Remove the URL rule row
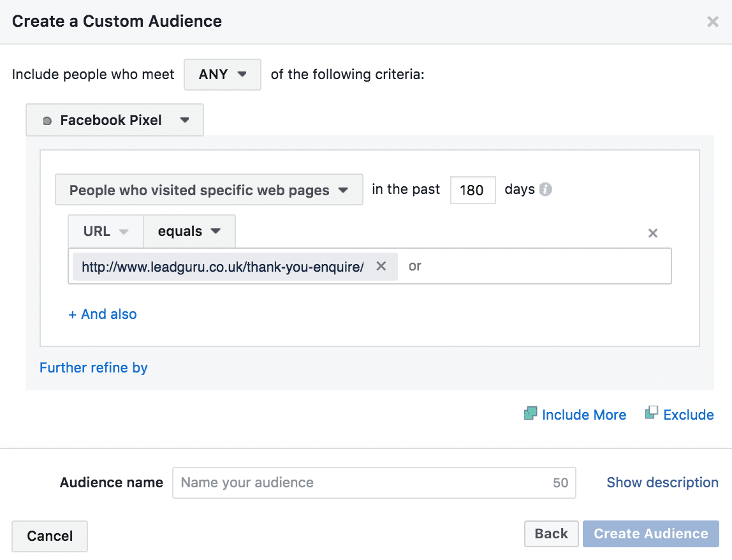732x560 pixels. [x=653, y=233]
